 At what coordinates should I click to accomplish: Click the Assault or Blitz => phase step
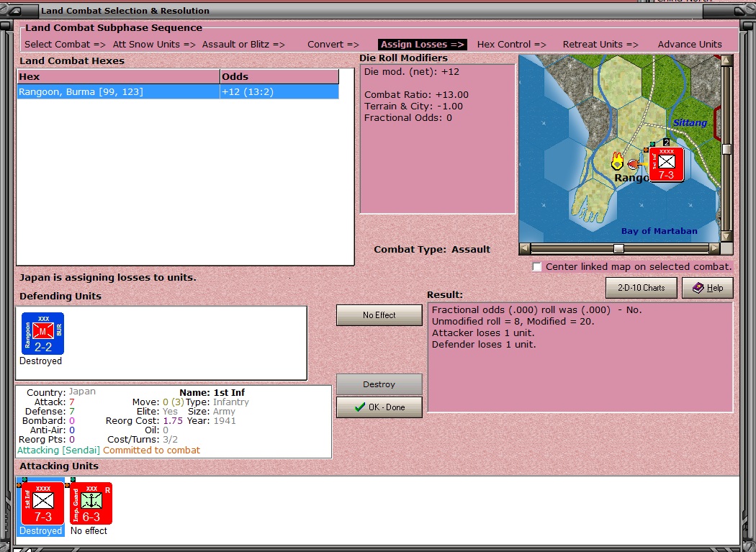pyautogui.click(x=243, y=45)
